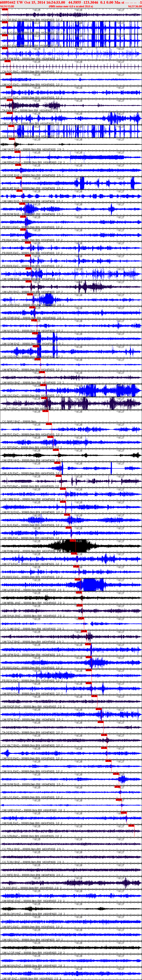Click trace label 'UW STD EHZ'

click(10, 97)
